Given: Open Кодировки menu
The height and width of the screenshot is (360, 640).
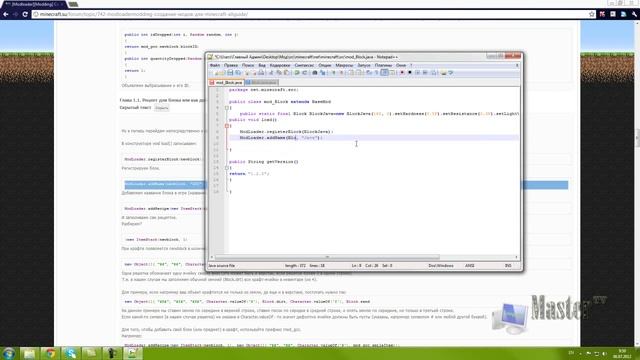Looking at the screenshot, I should pos(280,65).
